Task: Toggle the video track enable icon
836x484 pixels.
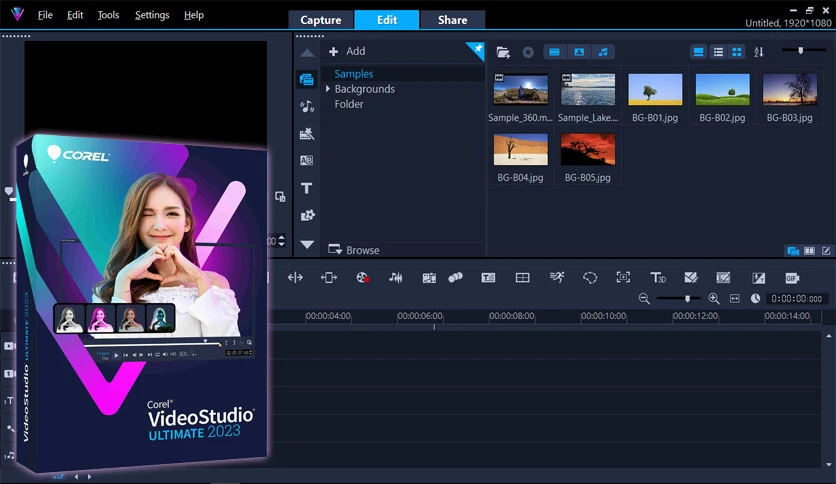Action: 10,346
